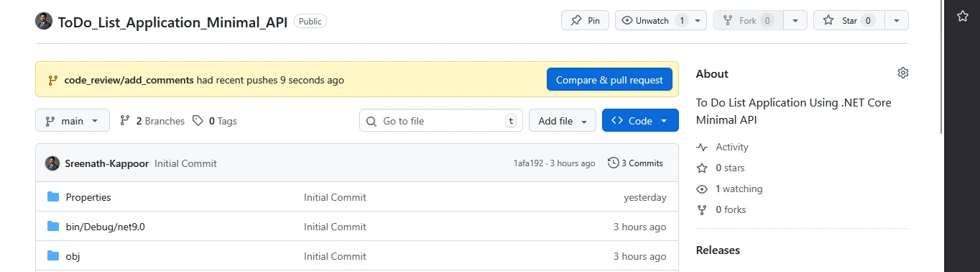View the 2 Branches list
Viewport: 980px width, 272px height.
tap(152, 121)
